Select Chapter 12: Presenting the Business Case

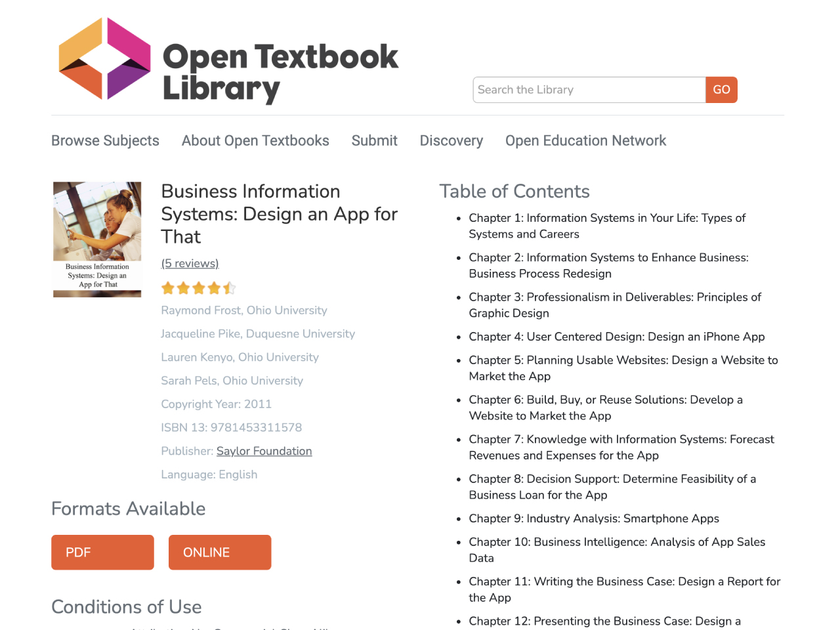tap(604, 621)
